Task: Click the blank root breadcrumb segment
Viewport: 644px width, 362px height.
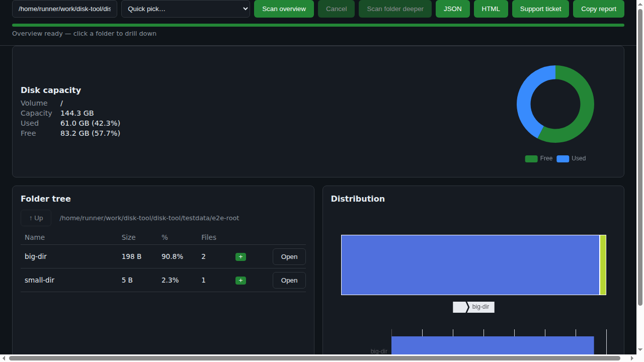Action: [459, 307]
